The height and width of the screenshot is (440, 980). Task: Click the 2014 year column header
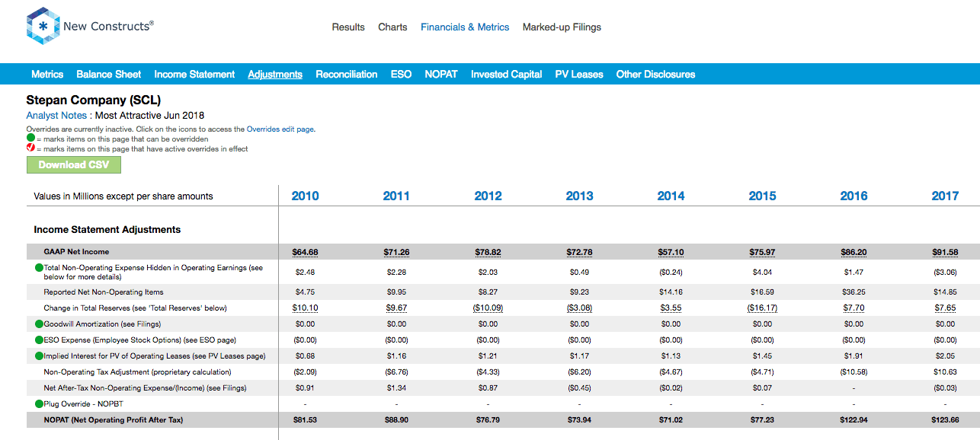tap(671, 196)
